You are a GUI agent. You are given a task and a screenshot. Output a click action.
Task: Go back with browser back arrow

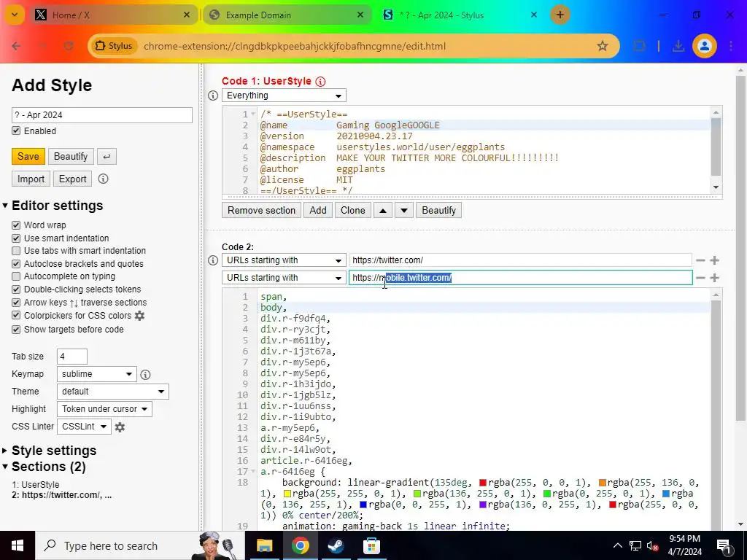tap(16, 46)
